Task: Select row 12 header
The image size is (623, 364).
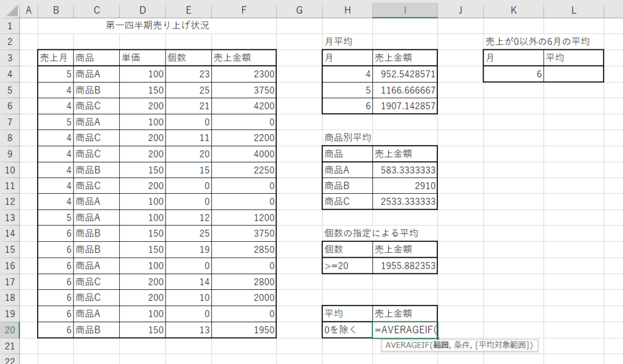Action: coord(10,202)
